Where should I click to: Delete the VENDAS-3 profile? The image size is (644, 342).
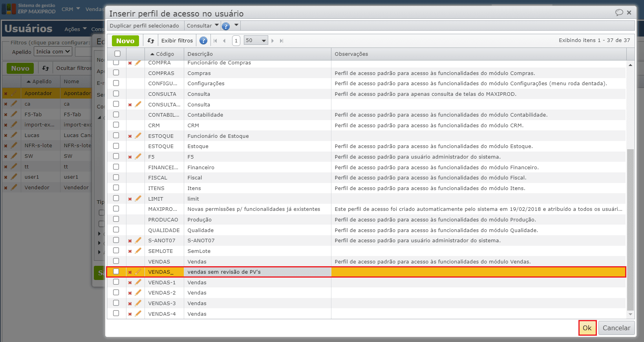pyautogui.click(x=130, y=304)
